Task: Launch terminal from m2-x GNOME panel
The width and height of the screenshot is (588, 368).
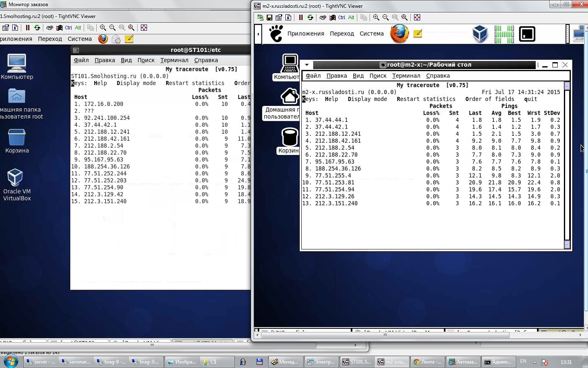Action: pos(527,34)
